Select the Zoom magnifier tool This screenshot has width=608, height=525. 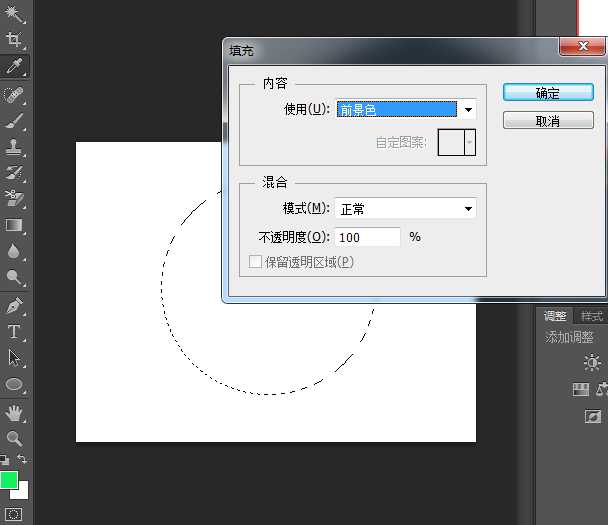14,439
